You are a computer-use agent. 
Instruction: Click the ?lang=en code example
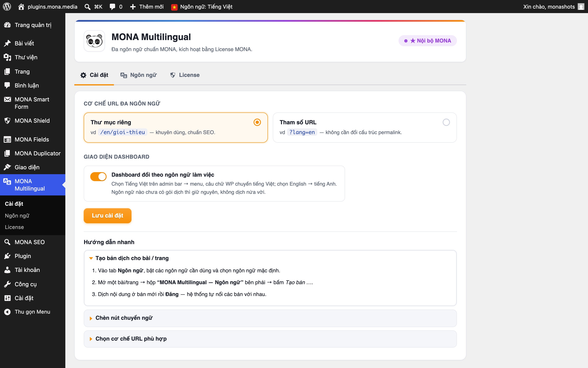[302, 132]
